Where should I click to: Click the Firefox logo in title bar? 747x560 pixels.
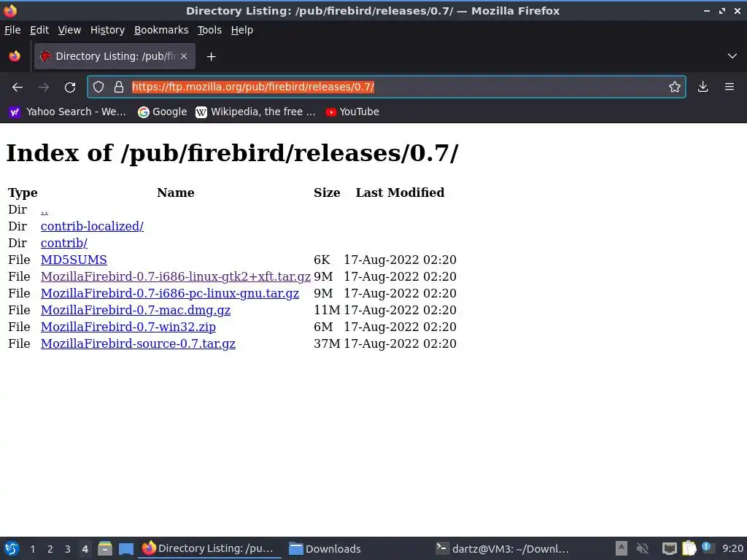tap(10, 10)
